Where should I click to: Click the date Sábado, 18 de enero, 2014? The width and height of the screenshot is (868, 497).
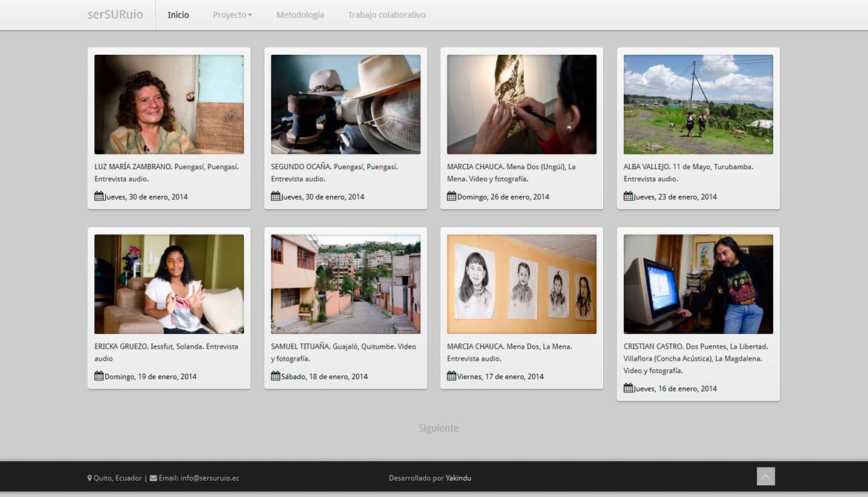coord(324,376)
